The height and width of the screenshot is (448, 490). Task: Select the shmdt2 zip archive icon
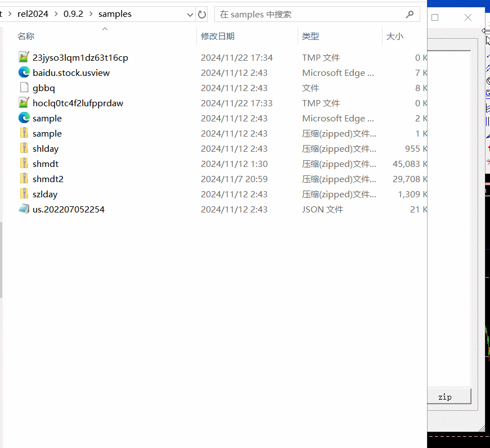[24, 179]
